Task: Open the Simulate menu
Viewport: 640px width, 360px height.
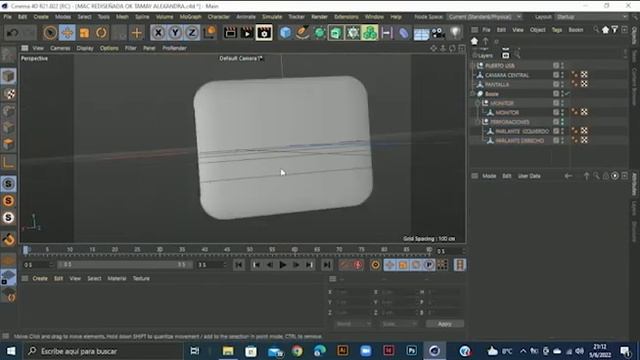Action: [x=272, y=17]
